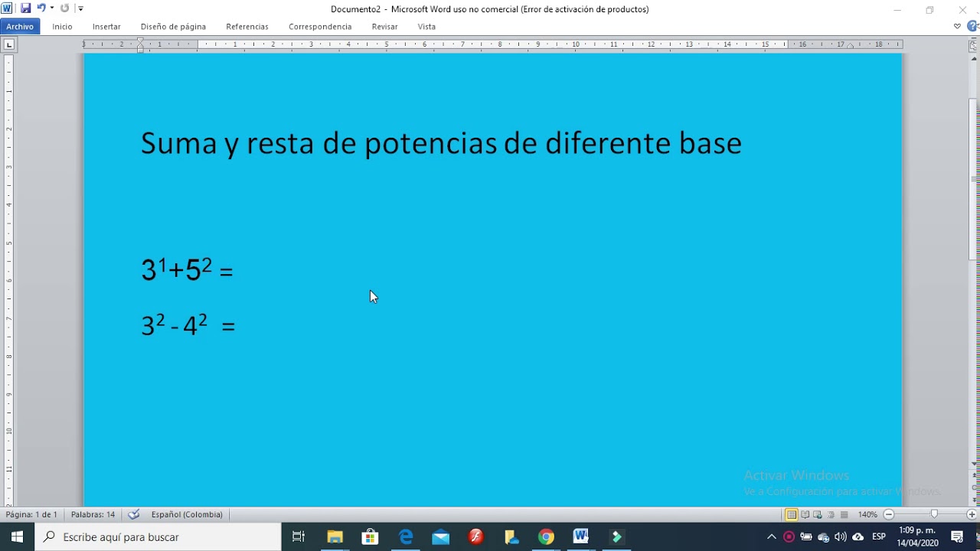The width and height of the screenshot is (980, 551).
Task: Click the green Camtasia icon on the taskbar
Action: click(616, 536)
